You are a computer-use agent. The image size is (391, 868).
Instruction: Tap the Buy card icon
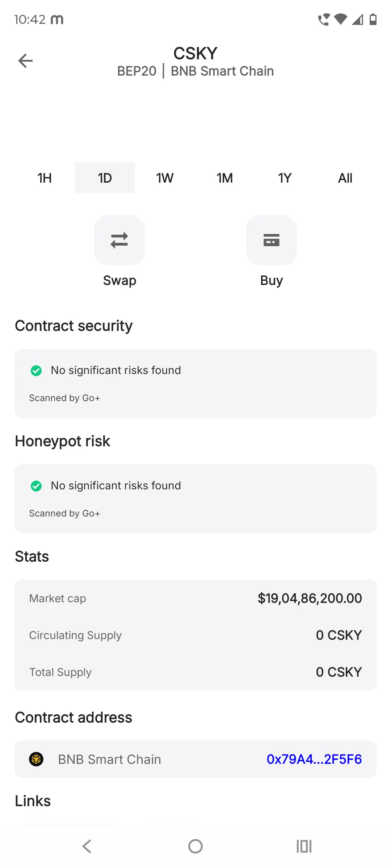pyautogui.click(x=272, y=240)
